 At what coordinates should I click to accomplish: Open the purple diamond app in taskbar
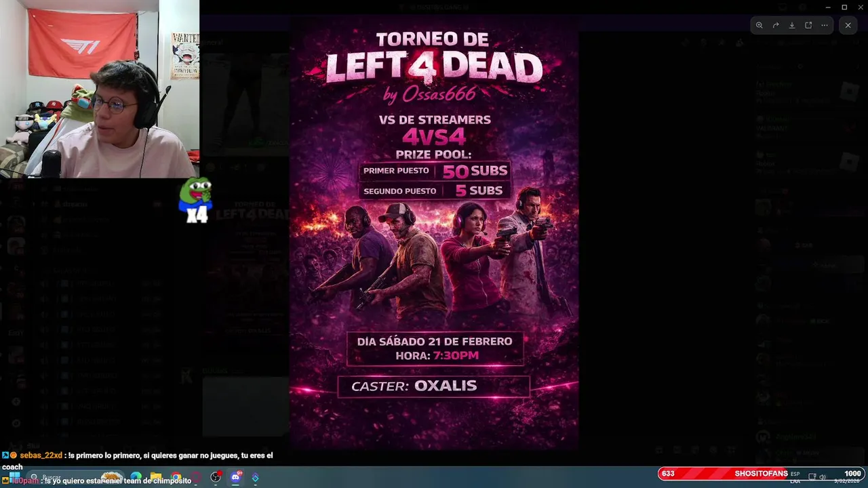[256, 477]
